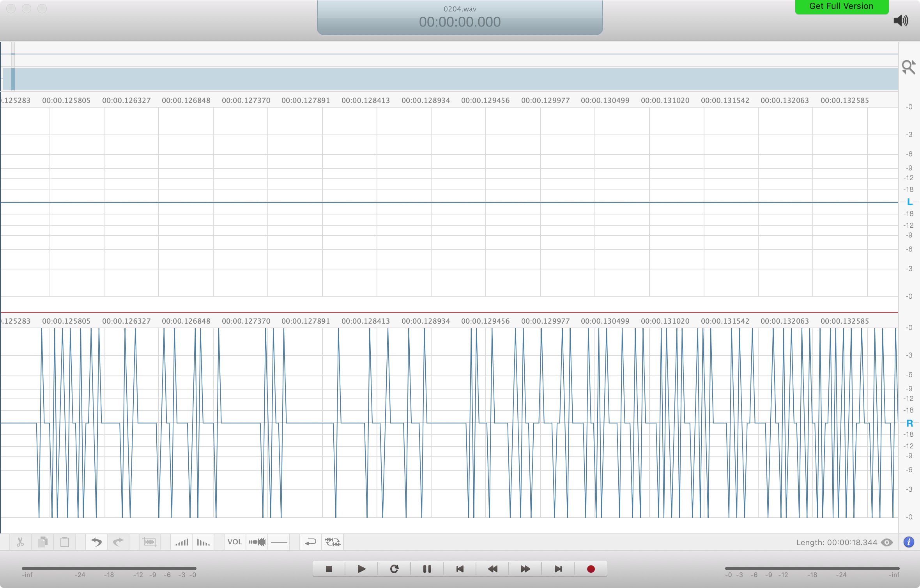Adjust the left level meter slider
Screen dimensions: 920x588
[109, 569]
